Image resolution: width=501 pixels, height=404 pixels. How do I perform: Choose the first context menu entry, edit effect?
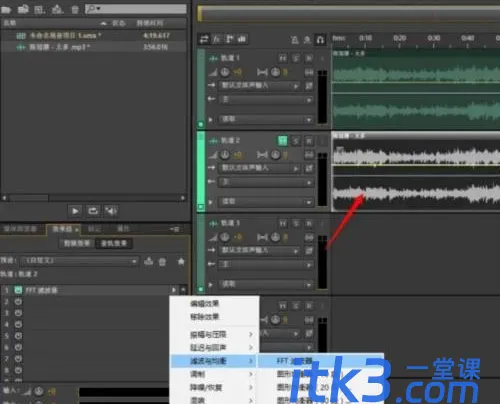205,304
